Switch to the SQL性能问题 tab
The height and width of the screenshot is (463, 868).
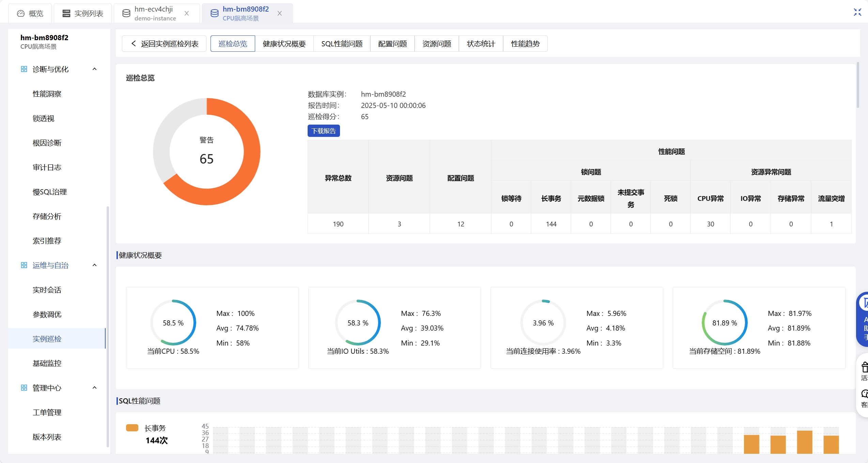point(342,44)
